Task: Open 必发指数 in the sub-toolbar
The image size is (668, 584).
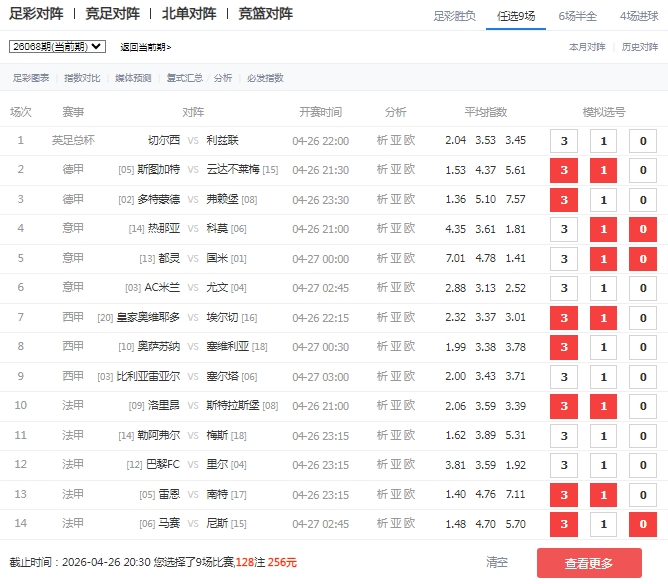Action: 265,77
